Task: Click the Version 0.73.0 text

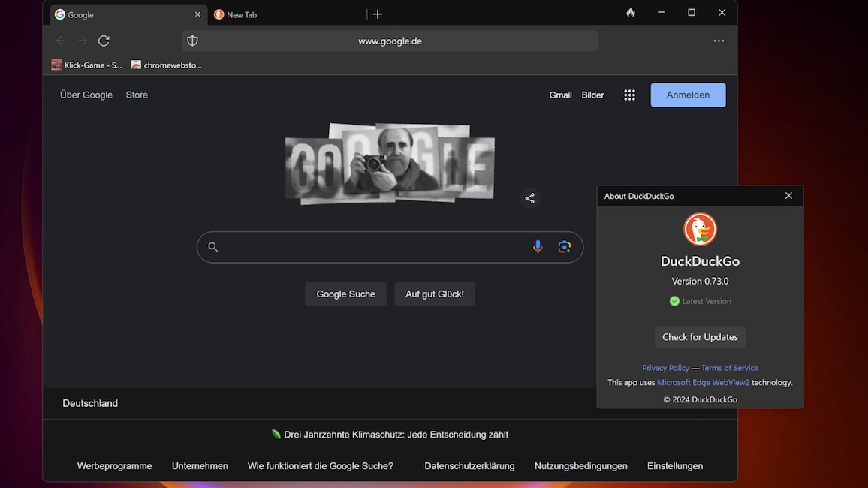Action: (700, 281)
